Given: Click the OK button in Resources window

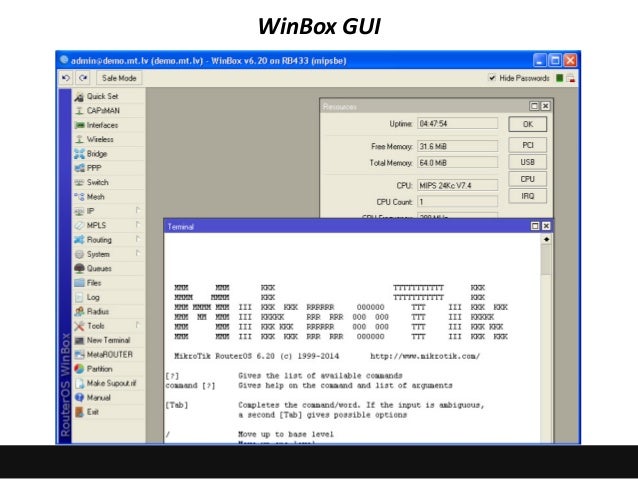Looking at the screenshot, I should coord(527,124).
